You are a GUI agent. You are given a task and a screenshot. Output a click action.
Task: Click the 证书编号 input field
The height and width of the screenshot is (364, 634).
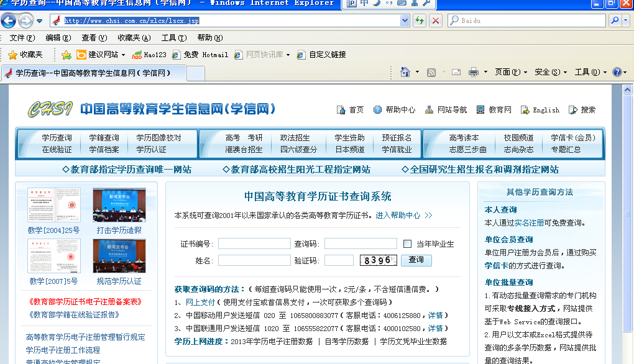[254, 243]
